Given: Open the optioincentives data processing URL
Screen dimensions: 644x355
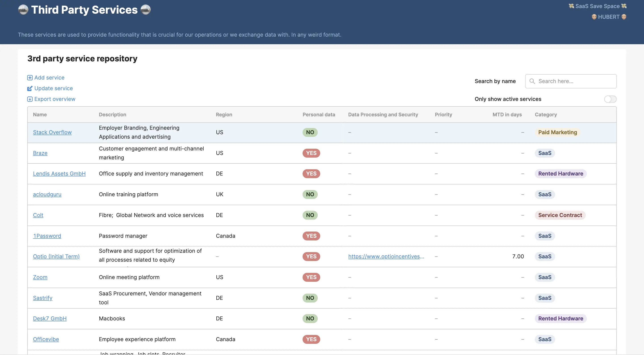Looking at the screenshot, I should (386, 257).
